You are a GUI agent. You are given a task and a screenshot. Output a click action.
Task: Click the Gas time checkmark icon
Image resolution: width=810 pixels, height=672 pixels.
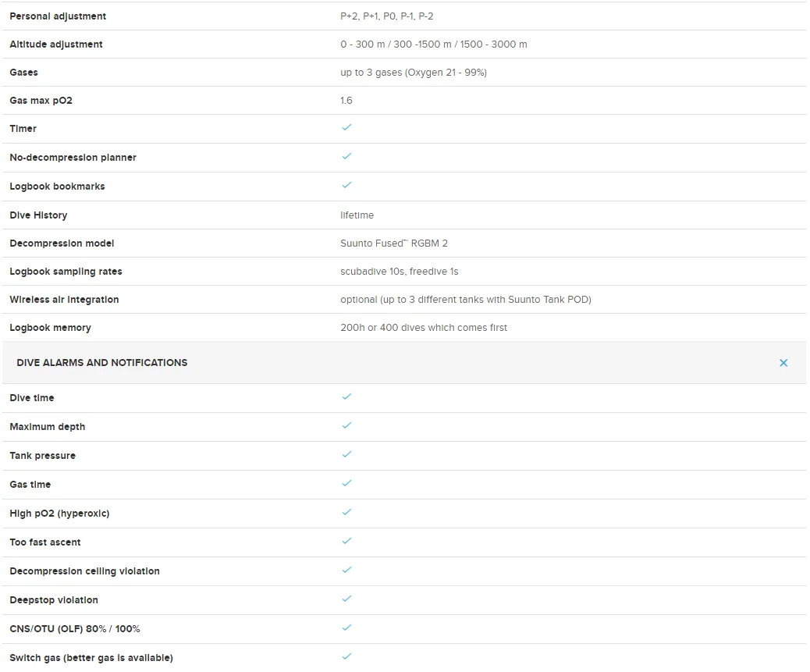click(x=346, y=483)
